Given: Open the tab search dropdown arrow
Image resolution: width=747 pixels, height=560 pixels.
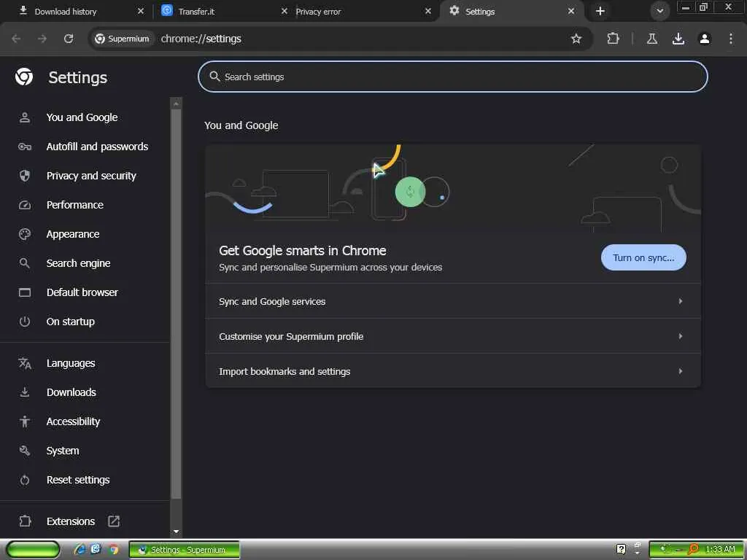Looking at the screenshot, I should 659,11.
